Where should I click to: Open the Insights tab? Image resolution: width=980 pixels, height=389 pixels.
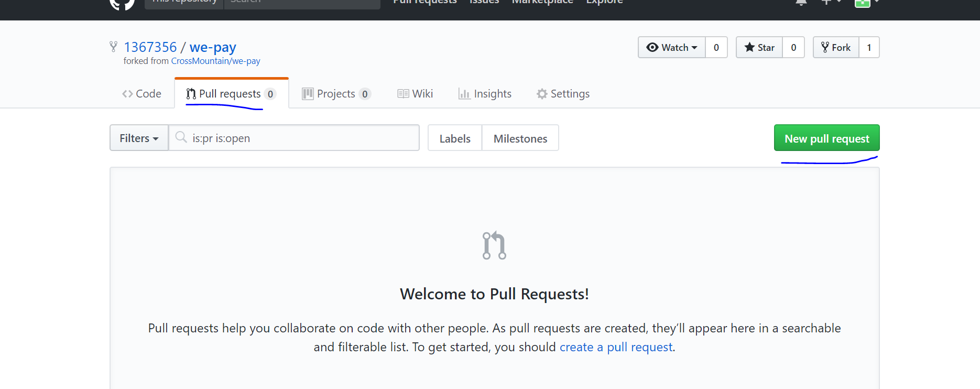pyautogui.click(x=485, y=94)
